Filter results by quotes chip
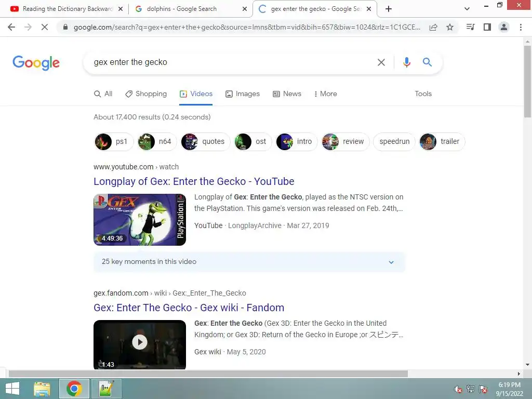532x399 pixels. coord(206,141)
